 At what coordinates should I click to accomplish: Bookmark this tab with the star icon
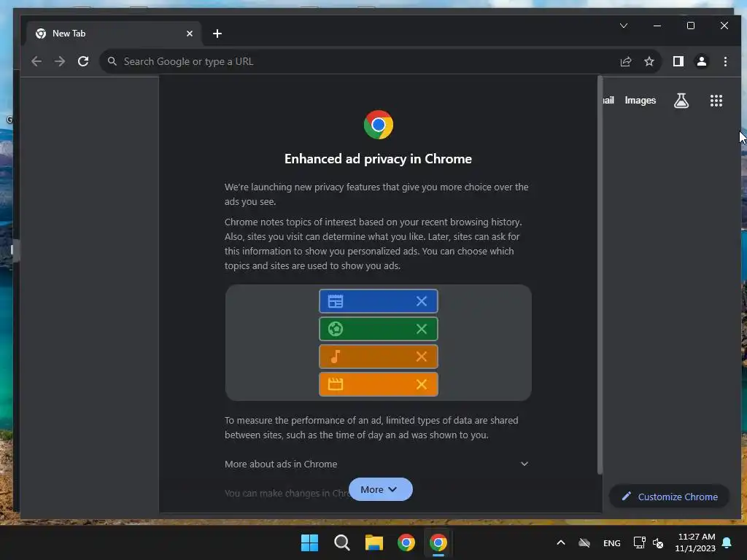649,61
